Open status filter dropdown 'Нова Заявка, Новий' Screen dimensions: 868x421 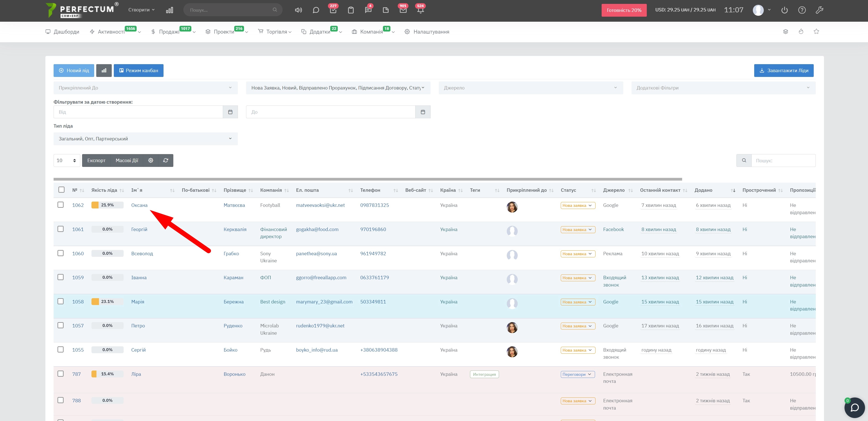338,88
